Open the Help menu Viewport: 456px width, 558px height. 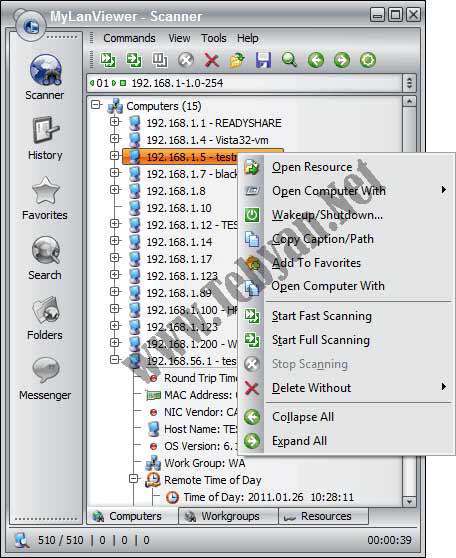click(x=248, y=38)
